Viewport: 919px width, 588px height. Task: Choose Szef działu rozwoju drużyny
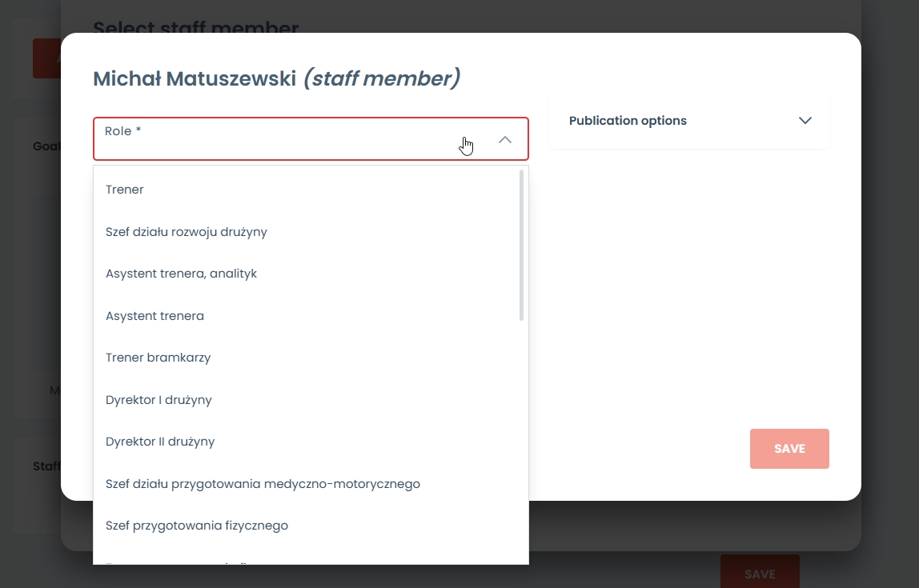(x=187, y=232)
